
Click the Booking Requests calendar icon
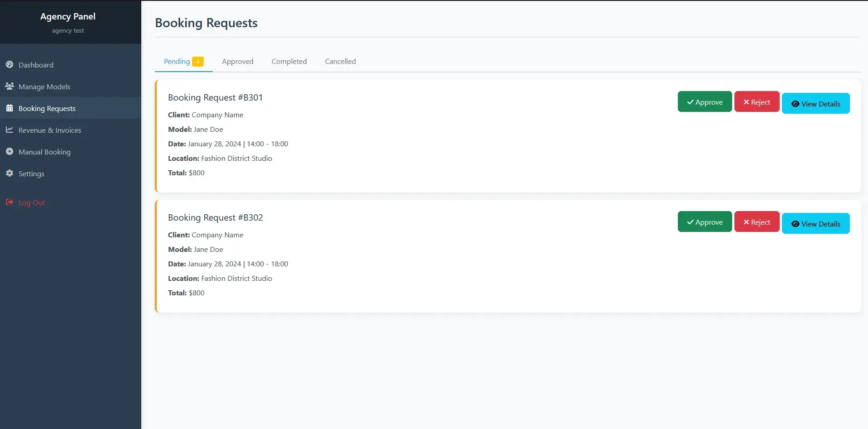(10, 108)
